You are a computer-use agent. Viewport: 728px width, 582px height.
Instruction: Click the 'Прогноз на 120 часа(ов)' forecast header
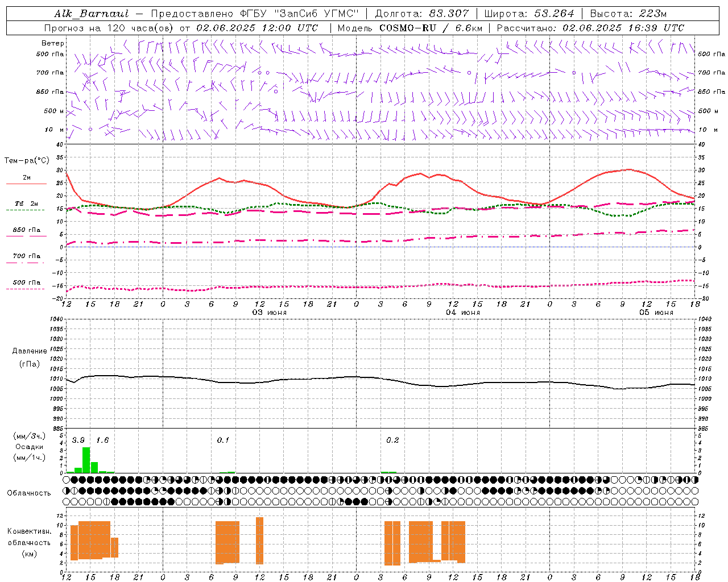point(109,28)
